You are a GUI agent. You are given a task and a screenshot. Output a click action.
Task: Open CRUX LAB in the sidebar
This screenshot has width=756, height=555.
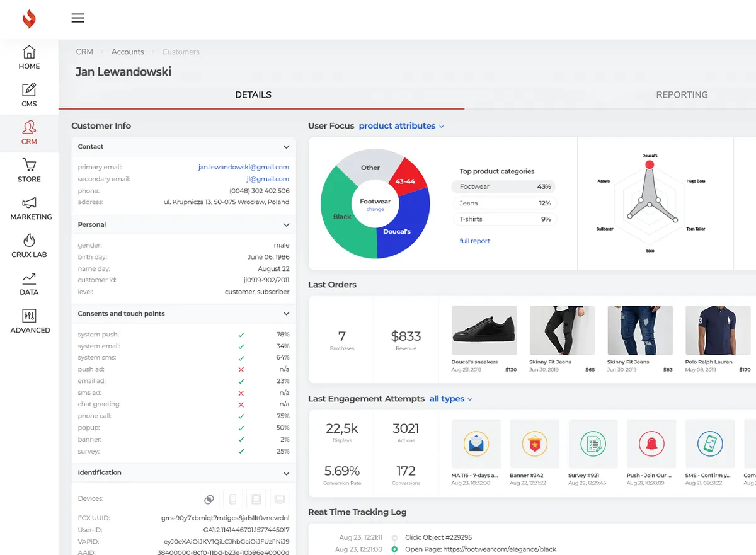coord(29,246)
